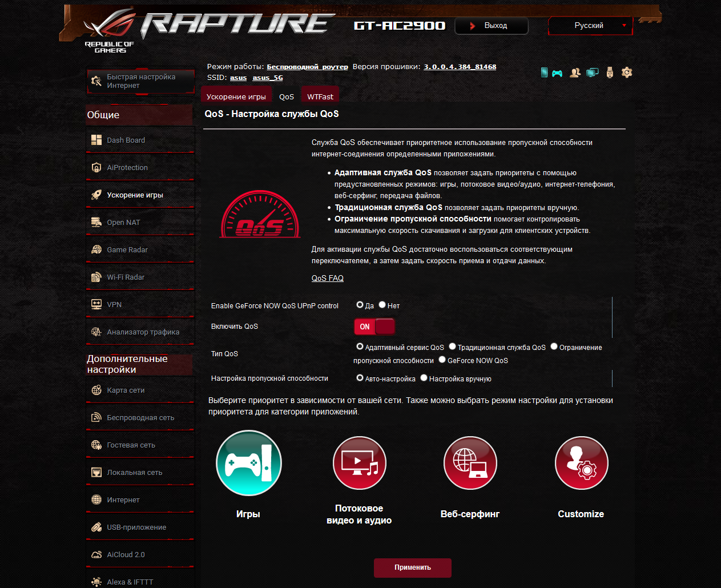Select Традиционная служба QoS radio option
The width and height of the screenshot is (721, 588).
(x=452, y=347)
